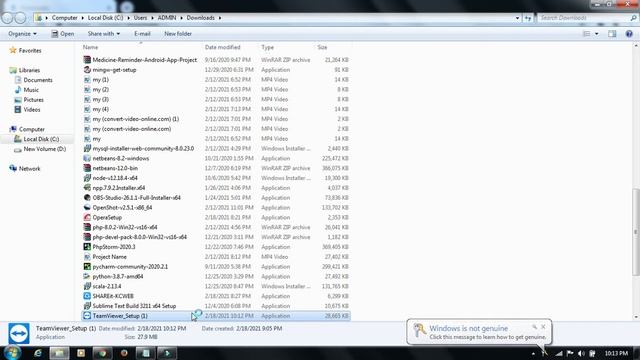Open the Share with dropdown
This screenshot has height=360, width=640.
pos(104,34)
